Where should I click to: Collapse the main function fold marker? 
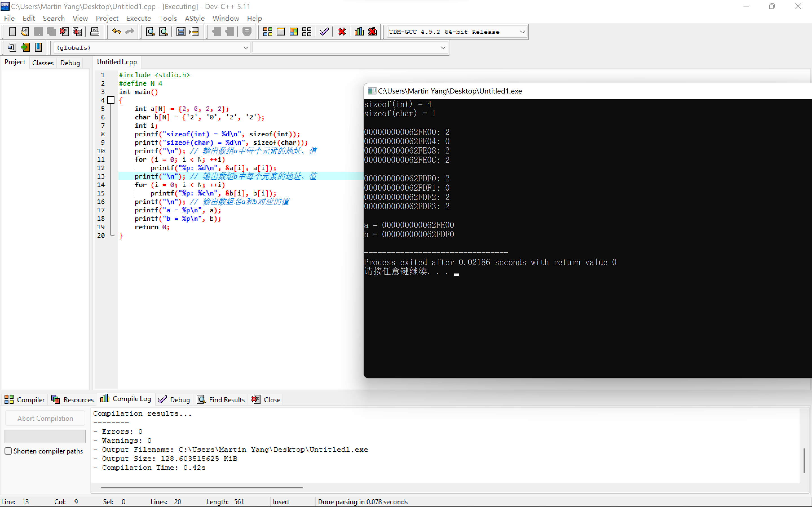coord(111,100)
